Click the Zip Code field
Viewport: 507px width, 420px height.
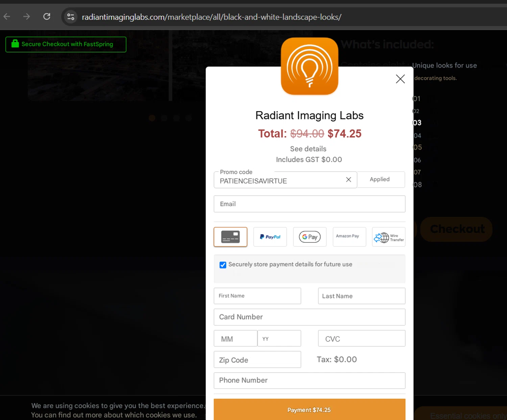coord(258,360)
